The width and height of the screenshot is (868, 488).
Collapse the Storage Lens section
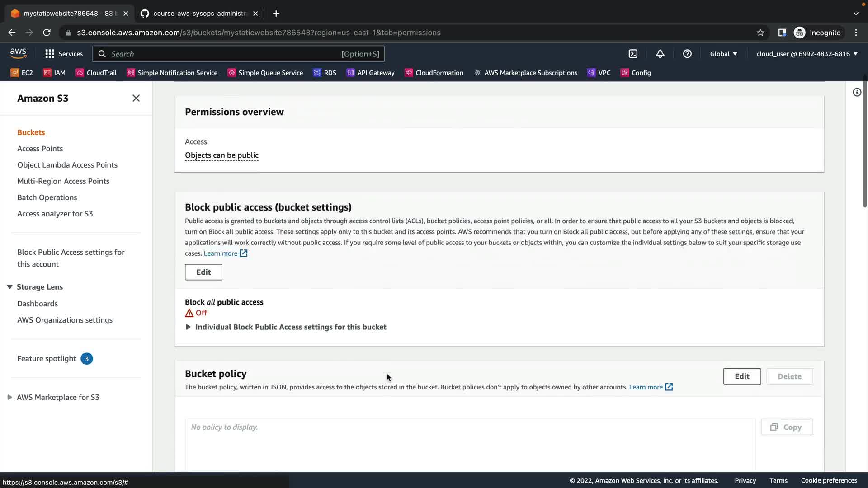(9, 287)
